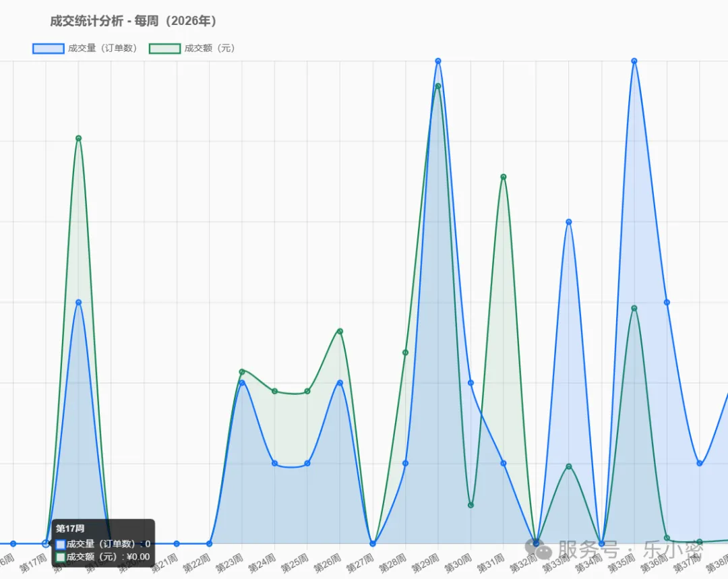Click the 第25周 x-axis label
This screenshot has width=728, height=579.
(x=294, y=562)
